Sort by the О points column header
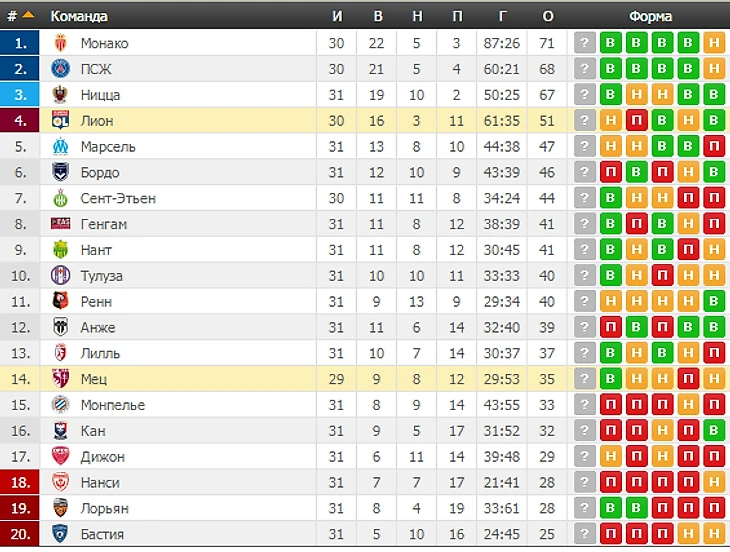This screenshot has height=552, width=730. pyautogui.click(x=547, y=16)
